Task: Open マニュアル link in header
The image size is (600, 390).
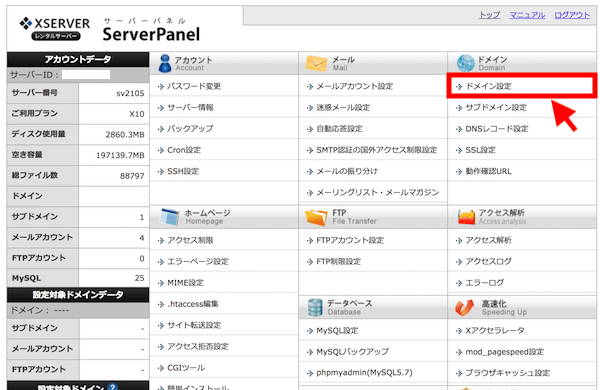Action: [x=527, y=15]
